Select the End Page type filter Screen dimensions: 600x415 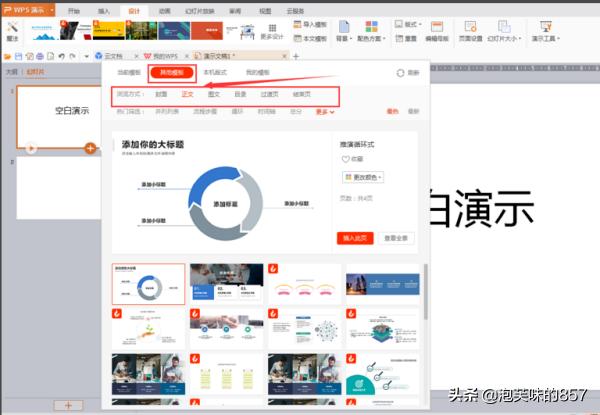click(302, 94)
